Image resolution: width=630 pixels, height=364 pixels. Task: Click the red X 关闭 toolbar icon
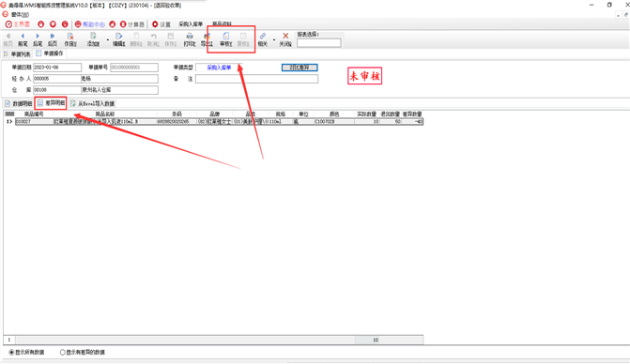pyautogui.click(x=285, y=37)
